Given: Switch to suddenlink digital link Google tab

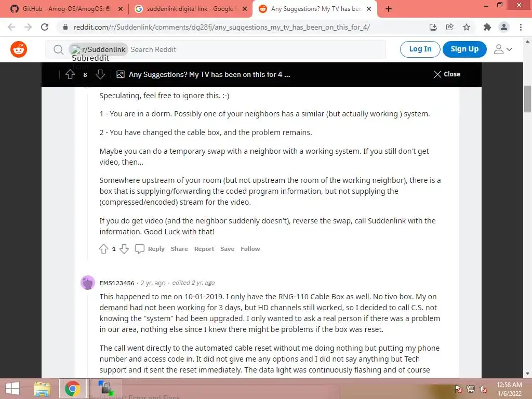Looking at the screenshot, I should coord(190,9).
